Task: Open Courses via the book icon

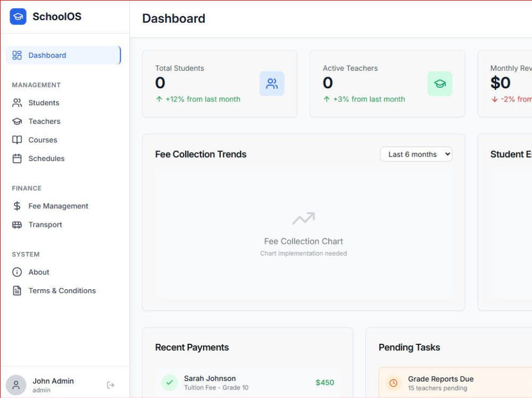Action: coord(16,140)
